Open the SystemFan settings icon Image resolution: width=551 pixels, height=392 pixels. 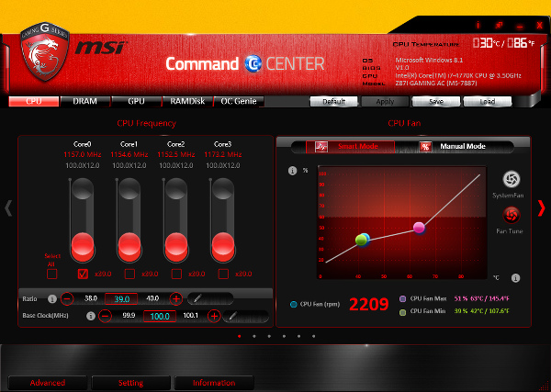point(512,179)
